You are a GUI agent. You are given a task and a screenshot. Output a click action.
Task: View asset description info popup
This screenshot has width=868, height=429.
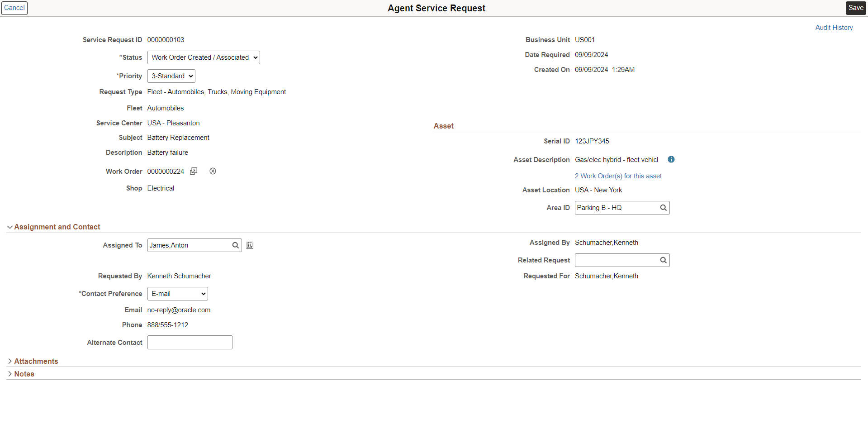[x=671, y=159]
